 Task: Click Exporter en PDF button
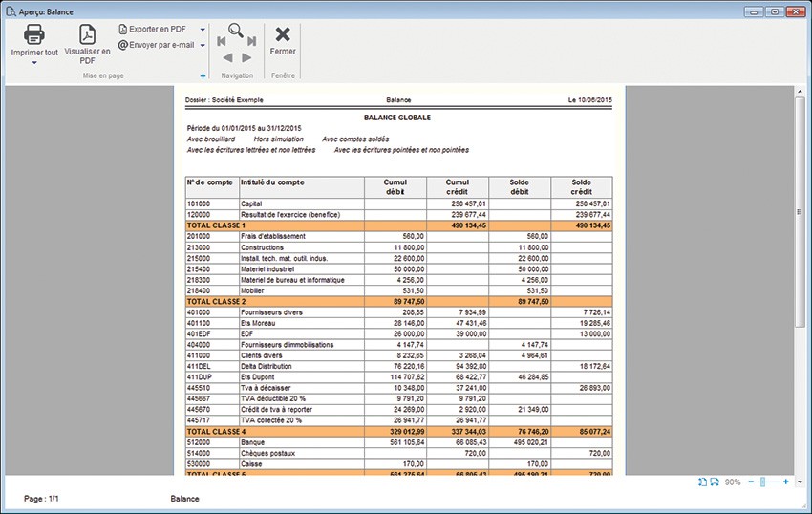click(x=153, y=30)
